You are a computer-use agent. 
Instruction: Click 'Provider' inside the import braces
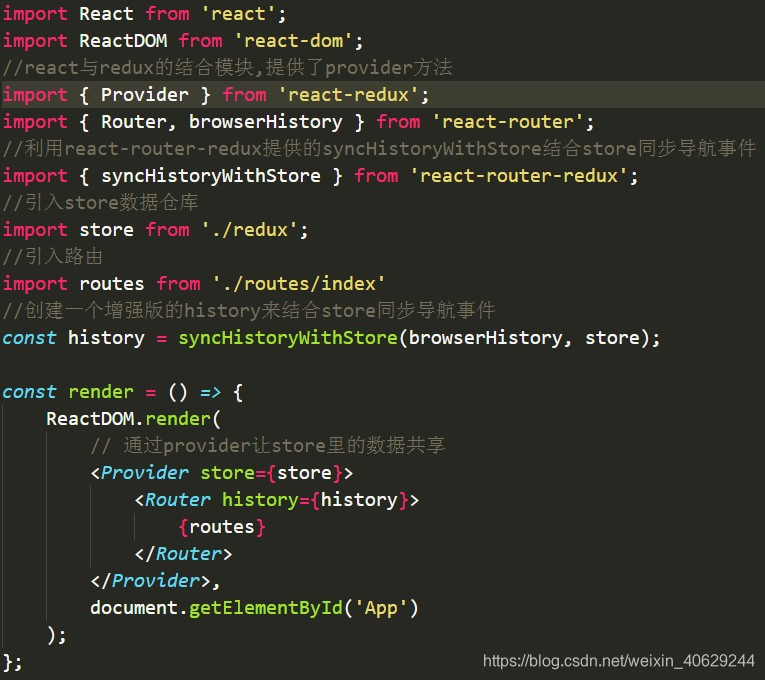pyautogui.click(x=144, y=95)
